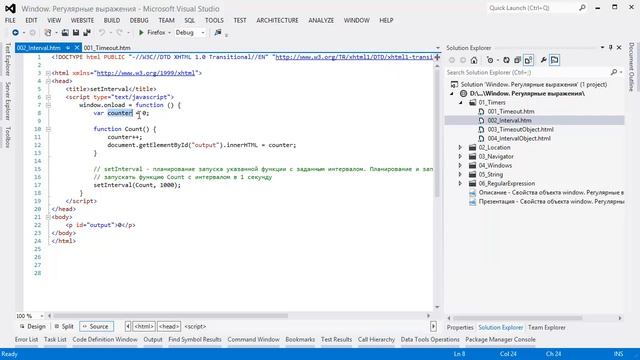This screenshot has height=360, width=640.
Task: Open the Debug configuration dropdown
Action: (203, 32)
